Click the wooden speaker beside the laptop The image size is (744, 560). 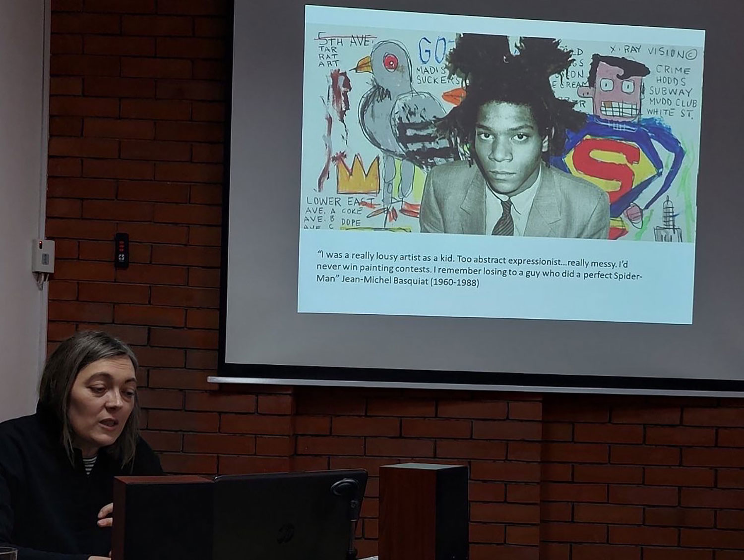click(x=423, y=510)
